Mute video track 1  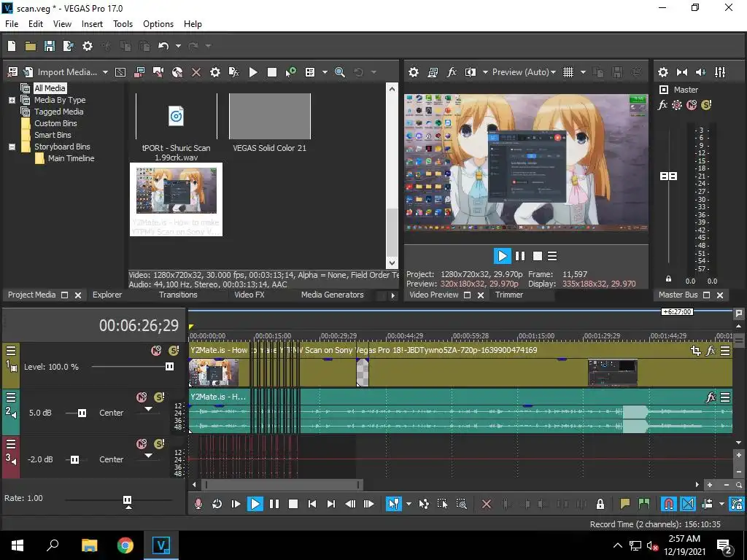tap(156, 351)
